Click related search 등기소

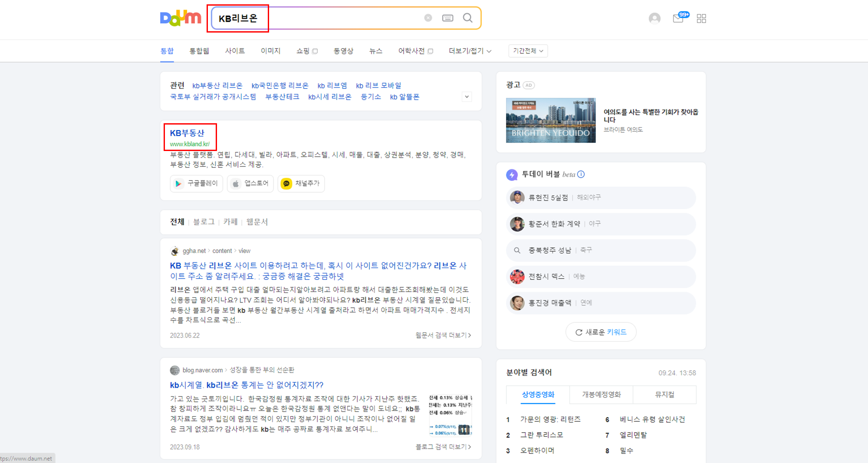(371, 97)
